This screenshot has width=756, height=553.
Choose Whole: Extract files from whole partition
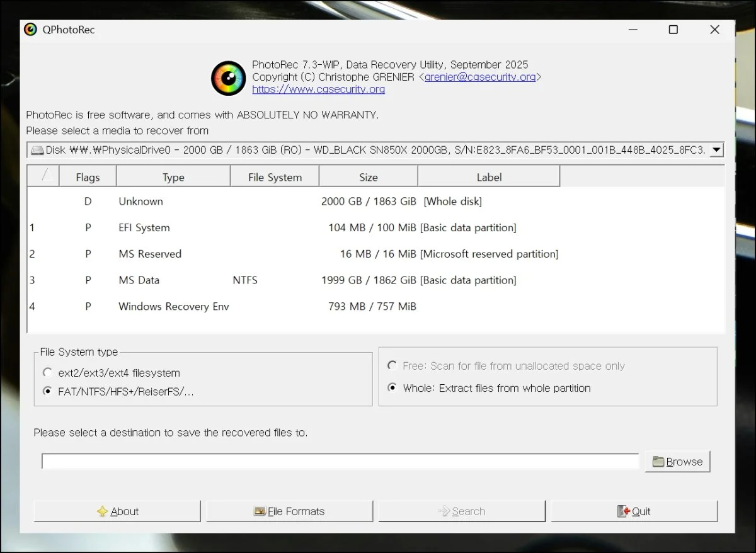click(392, 388)
